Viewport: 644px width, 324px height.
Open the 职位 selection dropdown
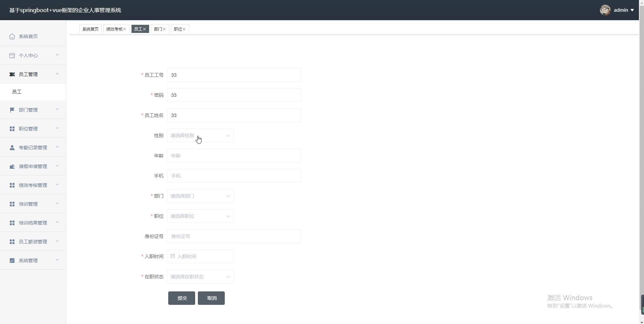pos(201,216)
